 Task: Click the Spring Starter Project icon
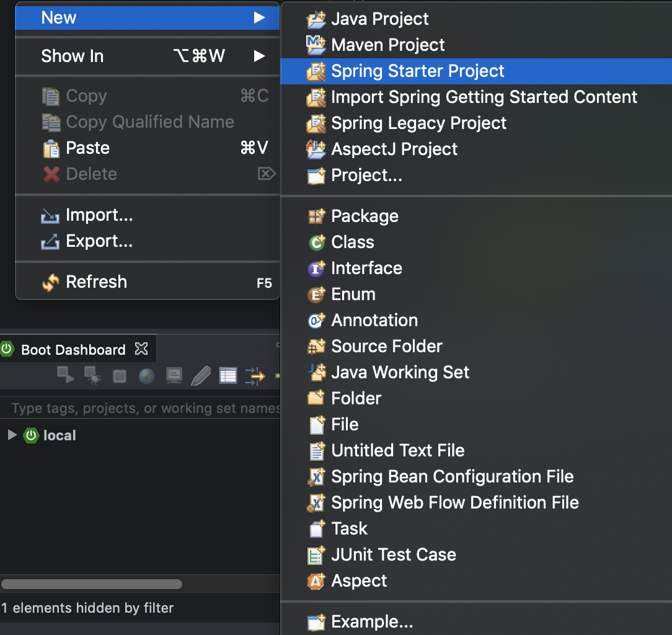coord(316,71)
